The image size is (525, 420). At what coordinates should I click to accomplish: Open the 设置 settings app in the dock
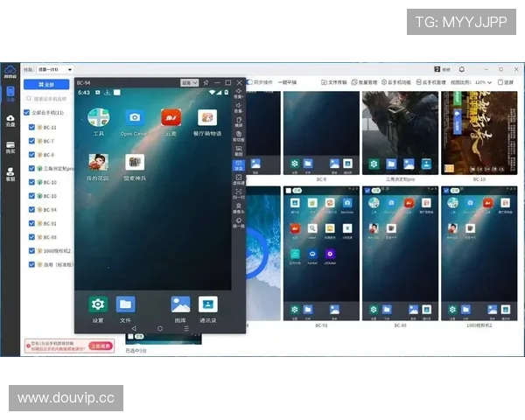(98, 304)
